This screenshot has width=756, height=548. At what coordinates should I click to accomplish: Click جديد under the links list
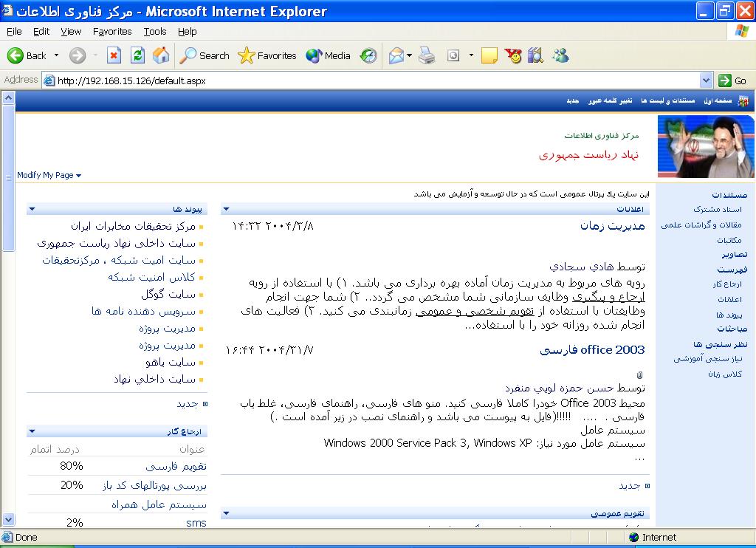click(187, 404)
